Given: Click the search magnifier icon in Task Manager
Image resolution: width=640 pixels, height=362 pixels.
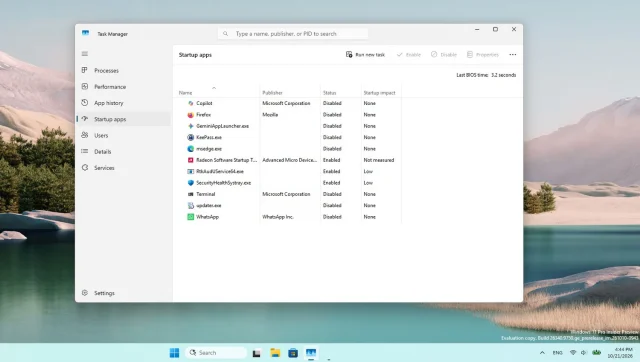Looking at the screenshot, I should point(225,34).
